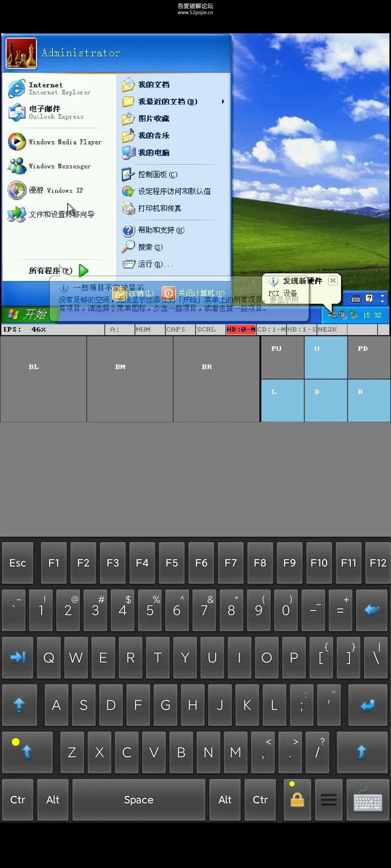Click the 开始 Start button

click(x=28, y=315)
